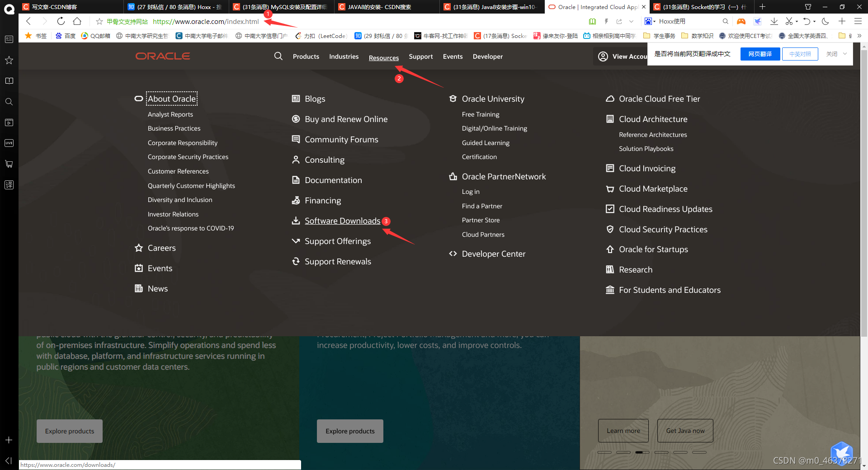Open the sidebar reading book icon
Viewport: 868px width, 470px height.
tap(9, 81)
